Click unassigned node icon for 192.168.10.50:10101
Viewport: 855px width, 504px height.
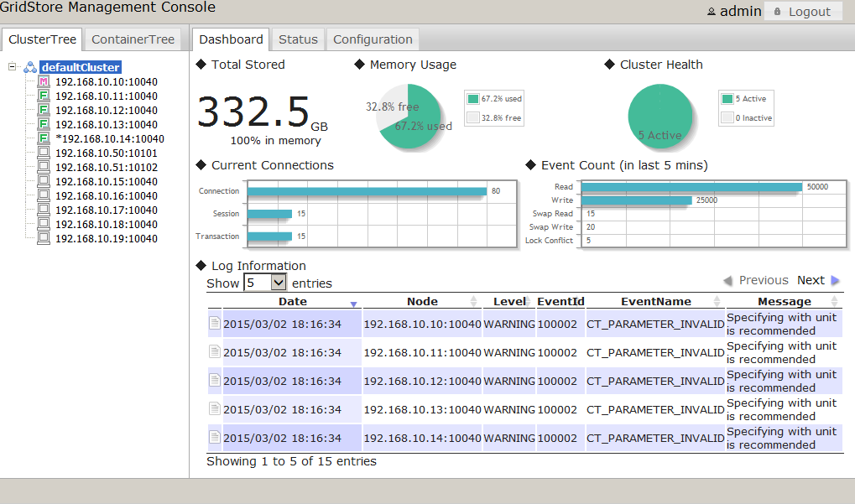[44, 153]
